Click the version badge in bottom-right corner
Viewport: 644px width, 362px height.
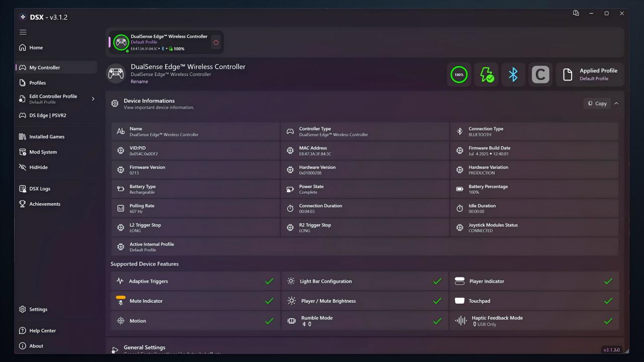612,349
